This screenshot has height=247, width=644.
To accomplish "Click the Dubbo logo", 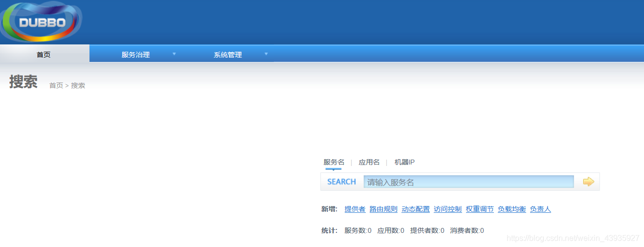I will coord(41,22).
